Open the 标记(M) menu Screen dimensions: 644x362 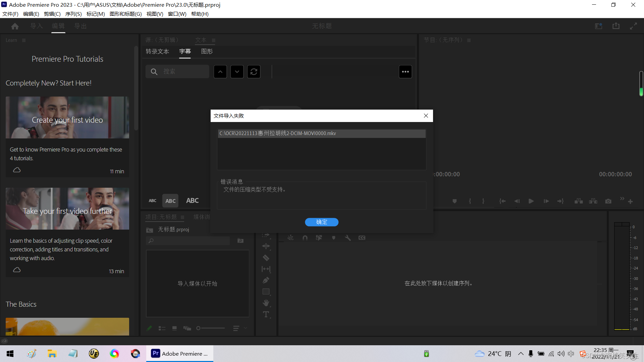96,14
